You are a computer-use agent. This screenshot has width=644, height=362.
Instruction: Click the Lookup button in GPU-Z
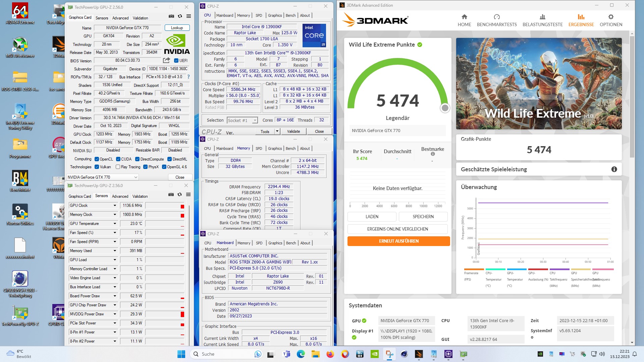coord(177,28)
